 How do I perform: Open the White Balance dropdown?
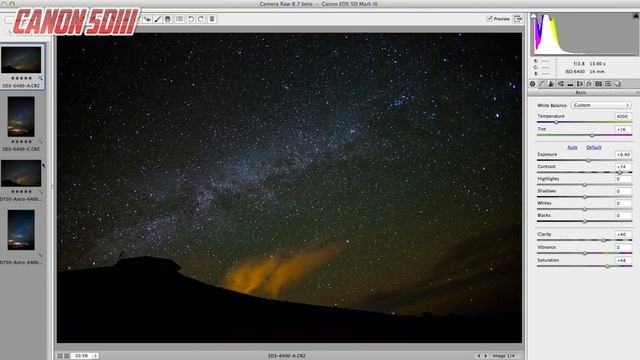pos(601,105)
